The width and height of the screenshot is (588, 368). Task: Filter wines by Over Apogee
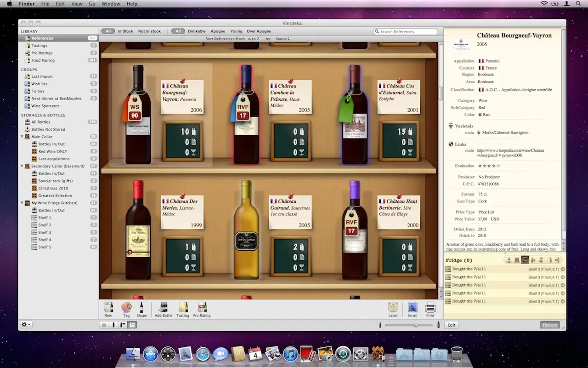pyautogui.click(x=259, y=31)
